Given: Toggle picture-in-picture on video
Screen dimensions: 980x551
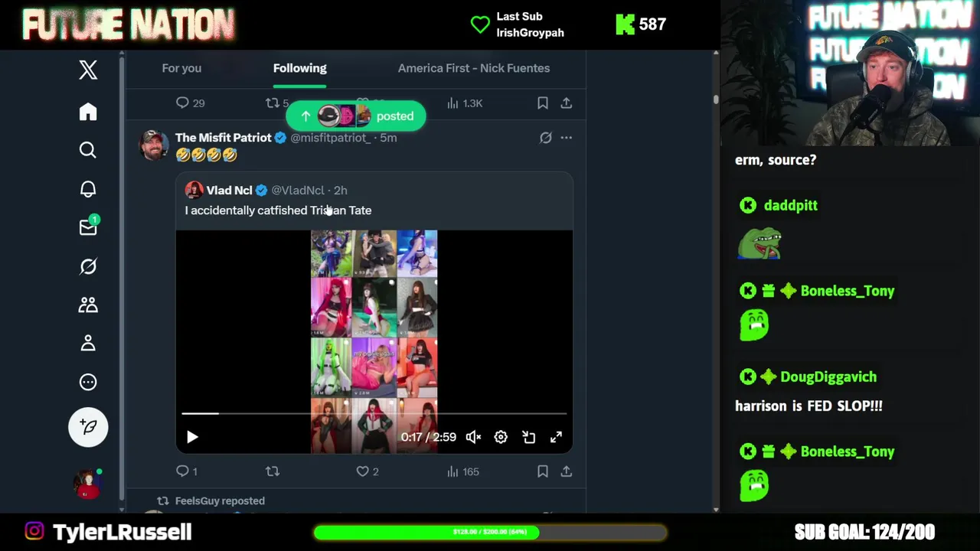Looking at the screenshot, I should (528, 437).
